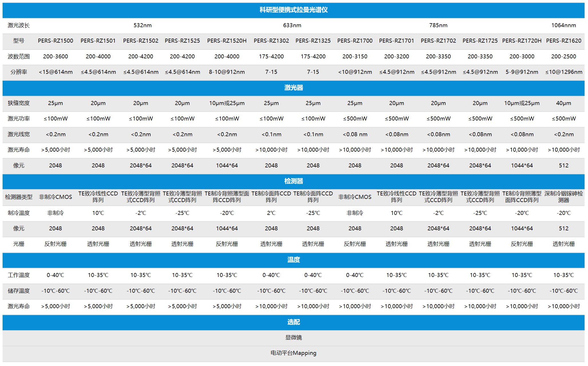This screenshot has width=588, height=366.
Task: Click the 532nm laser wavelength cell
Action: [x=142, y=25]
